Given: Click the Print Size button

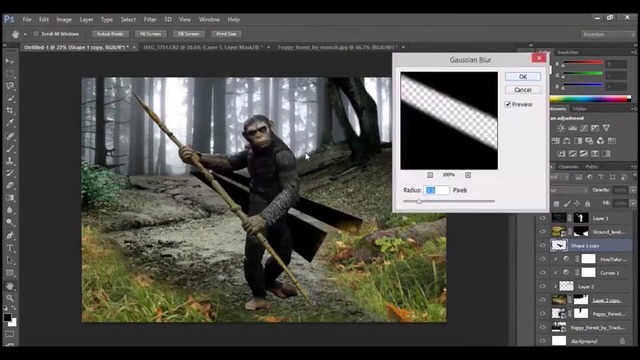Looking at the screenshot, I should (227, 34).
